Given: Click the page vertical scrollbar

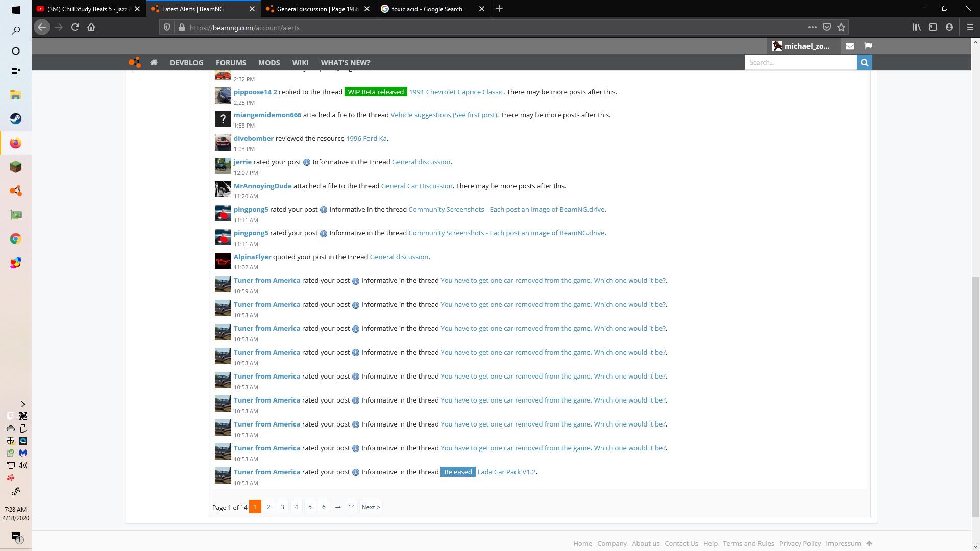Looking at the screenshot, I should click(x=975, y=396).
